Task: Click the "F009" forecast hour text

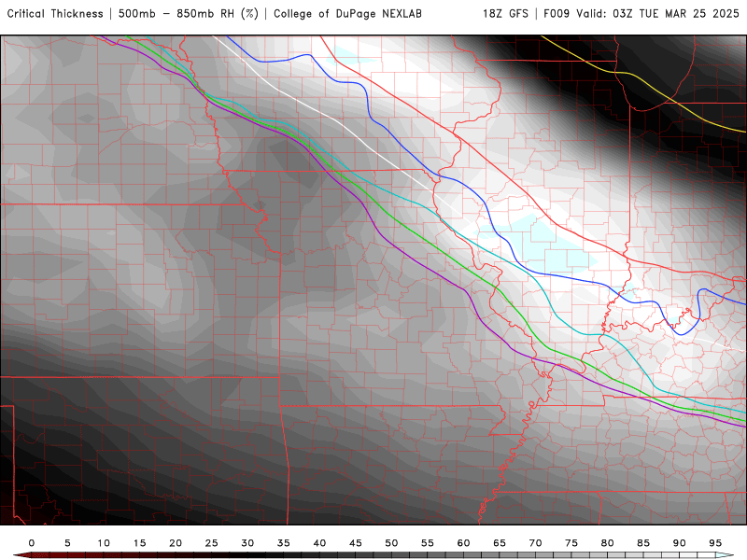Action: click(x=557, y=14)
